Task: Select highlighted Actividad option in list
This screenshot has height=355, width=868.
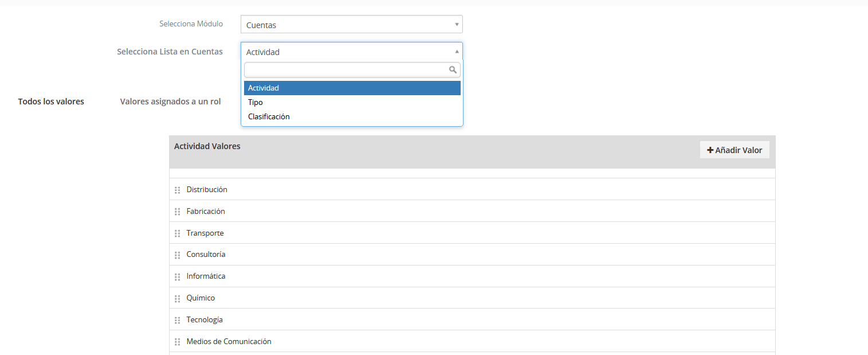Action: point(352,88)
